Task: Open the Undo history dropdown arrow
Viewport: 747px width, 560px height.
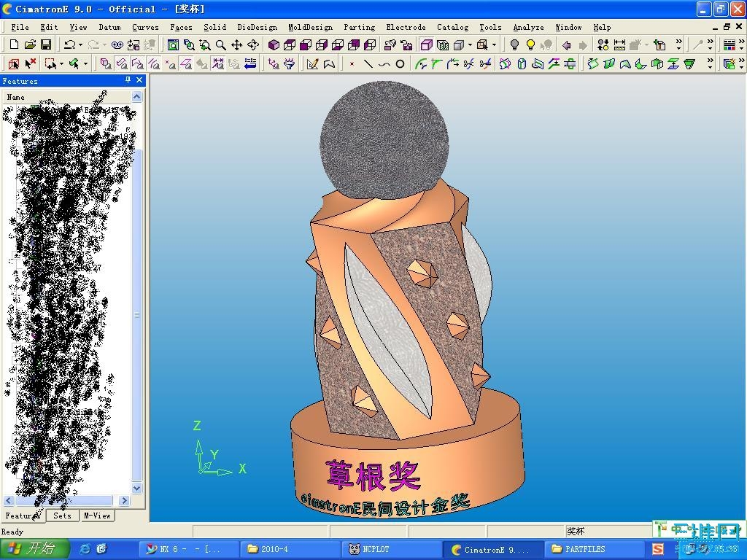Action: tap(80, 44)
